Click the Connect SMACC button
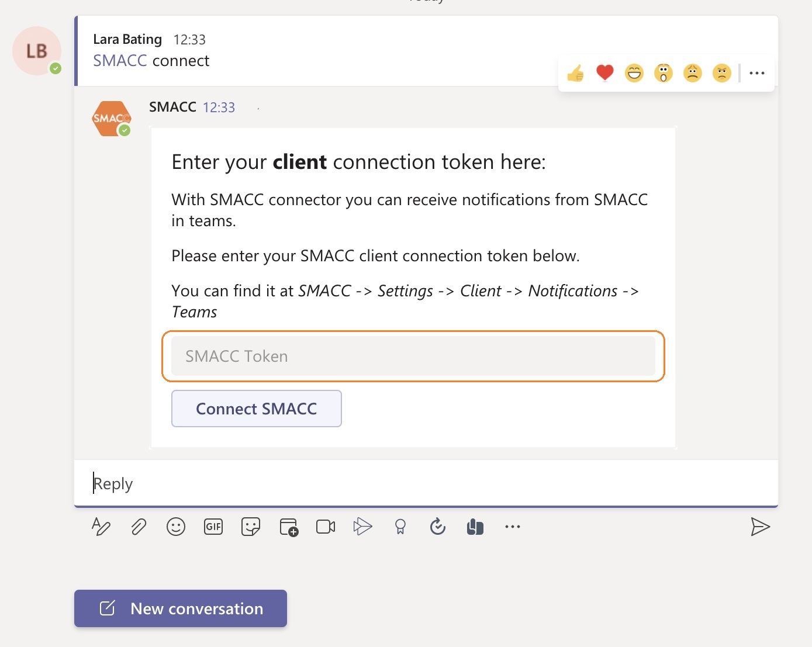 pyautogui.click(x=257, y=409)
